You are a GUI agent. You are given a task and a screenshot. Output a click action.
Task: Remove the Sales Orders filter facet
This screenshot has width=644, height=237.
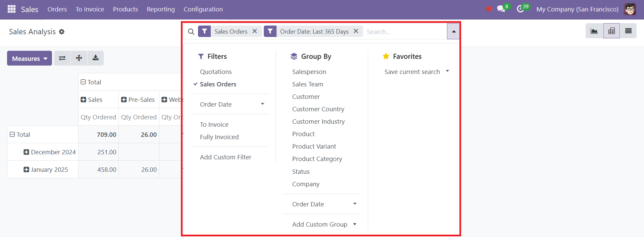(x=255, y=31)
